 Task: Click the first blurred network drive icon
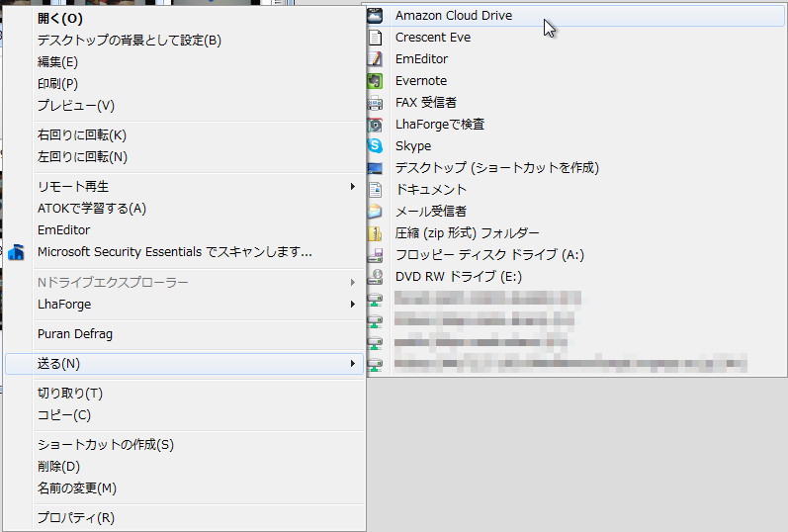pyautogui.click(x=375, y=299)
